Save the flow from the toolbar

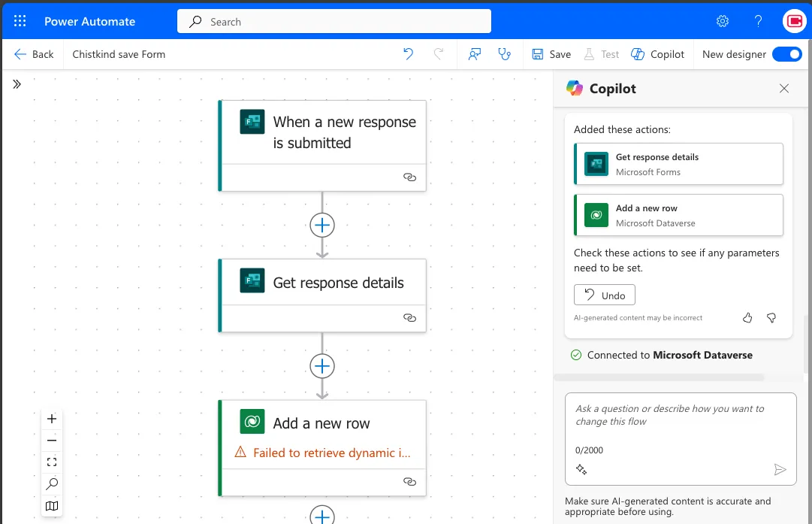point(551,54)
